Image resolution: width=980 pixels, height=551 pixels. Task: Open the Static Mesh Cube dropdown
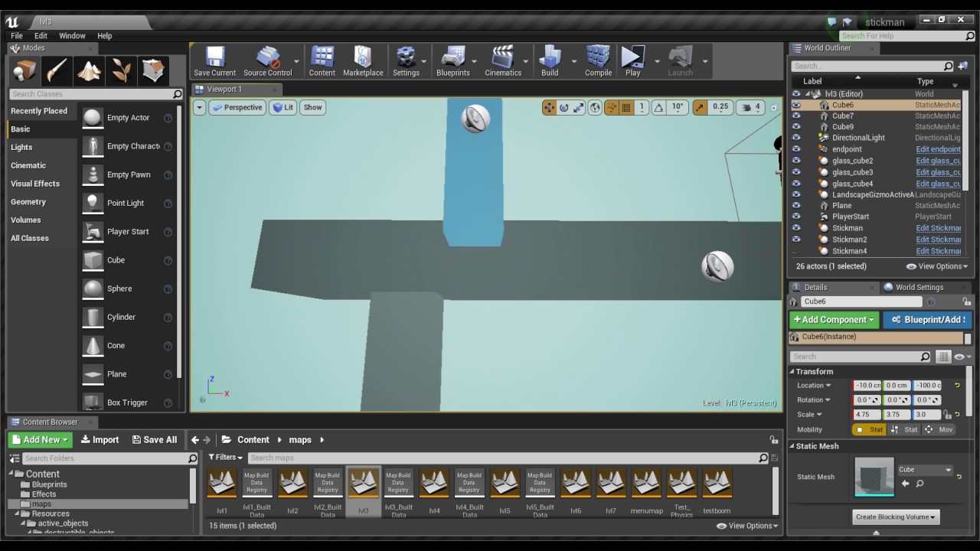click(925, 470)
